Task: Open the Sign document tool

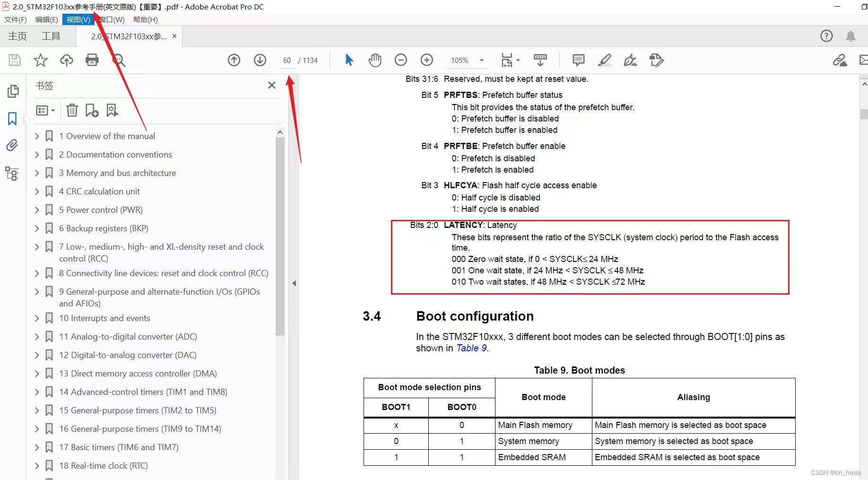Action: [630, 60]
